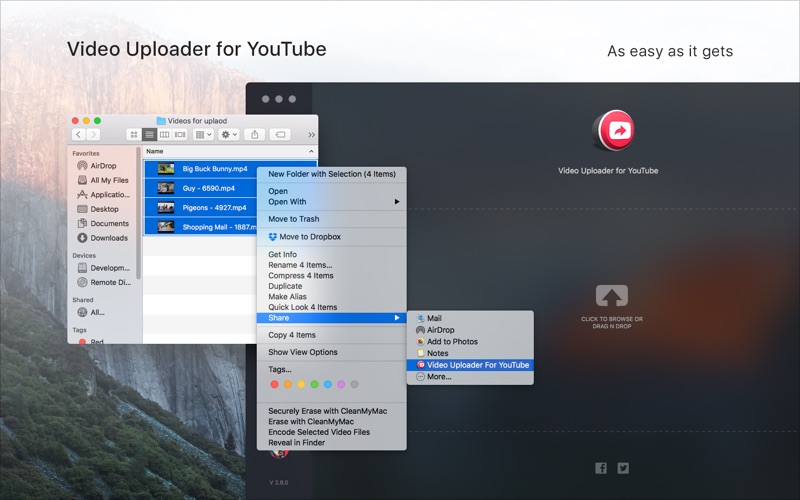Choose Erase with CleanMyMac
The height and width of the screenshot is (500, 800).
point(332,421)
